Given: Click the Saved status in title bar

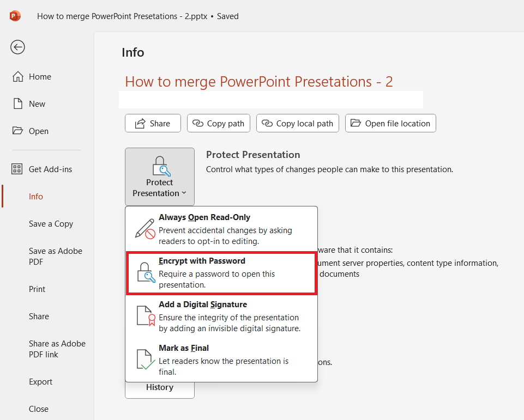Looking at the screenshot, I should point(227,16).
